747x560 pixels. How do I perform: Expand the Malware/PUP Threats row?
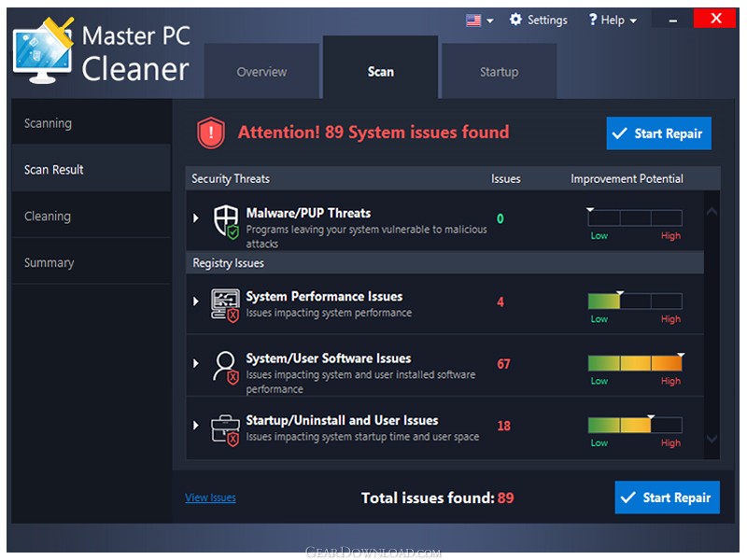pos(196,218)
